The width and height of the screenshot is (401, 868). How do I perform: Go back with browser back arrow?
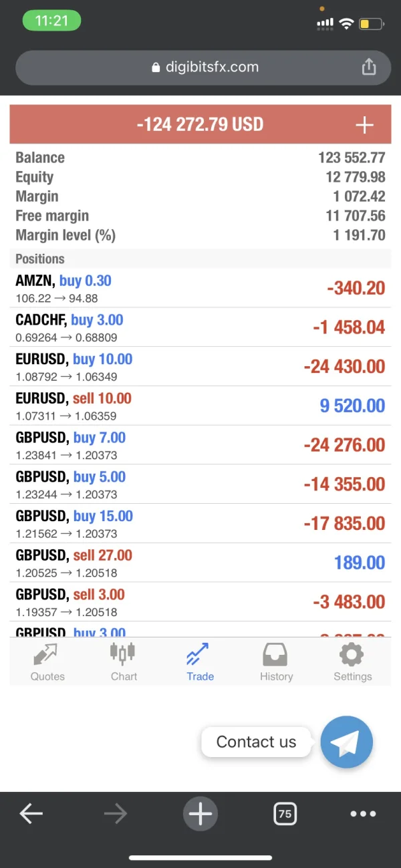pos(31,813)
